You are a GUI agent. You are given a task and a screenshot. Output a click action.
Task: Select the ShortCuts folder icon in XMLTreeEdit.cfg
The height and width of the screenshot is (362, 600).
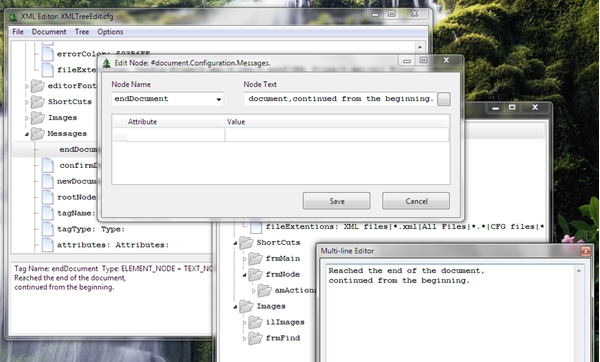[38, 102]
